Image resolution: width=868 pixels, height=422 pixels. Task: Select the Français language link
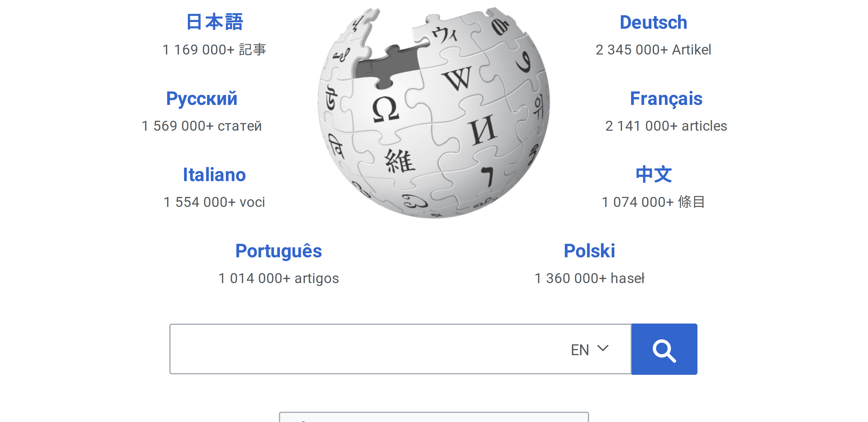pyautogui.click(x=666, y=99)
